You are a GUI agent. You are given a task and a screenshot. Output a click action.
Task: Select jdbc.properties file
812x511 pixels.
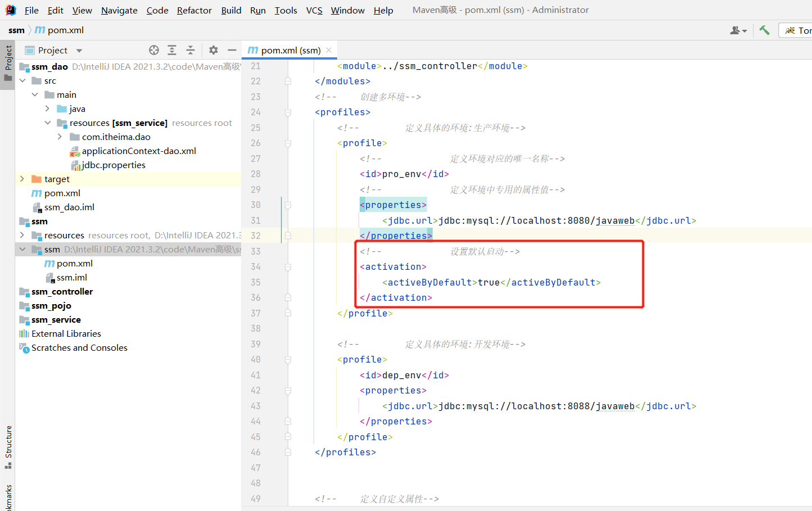(x=107, y=165)
